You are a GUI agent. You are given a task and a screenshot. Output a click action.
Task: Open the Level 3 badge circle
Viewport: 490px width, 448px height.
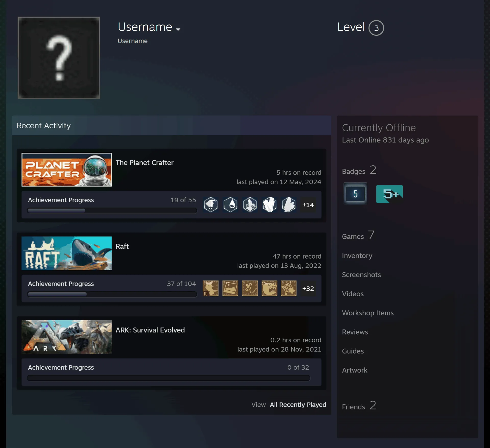376,28
